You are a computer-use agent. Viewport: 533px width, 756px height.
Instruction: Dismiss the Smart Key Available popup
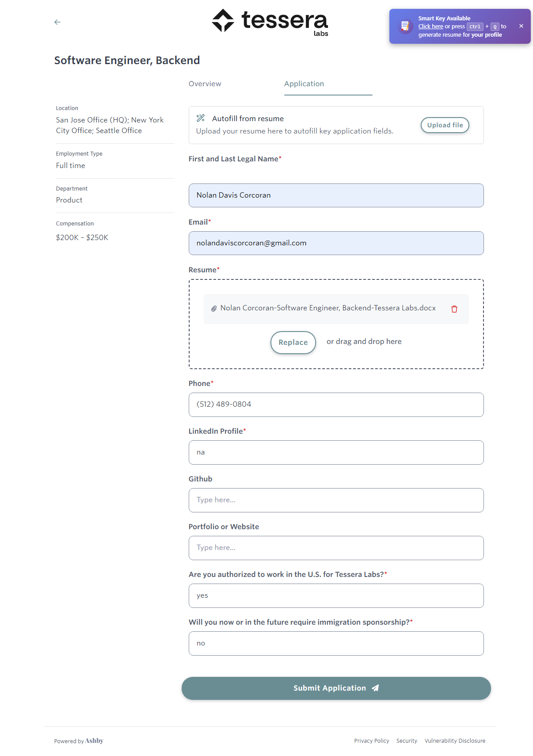(521, 26)
